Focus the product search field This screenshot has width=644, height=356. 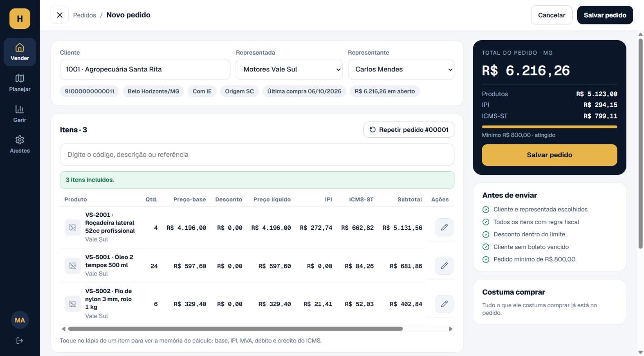pos(257,155)
